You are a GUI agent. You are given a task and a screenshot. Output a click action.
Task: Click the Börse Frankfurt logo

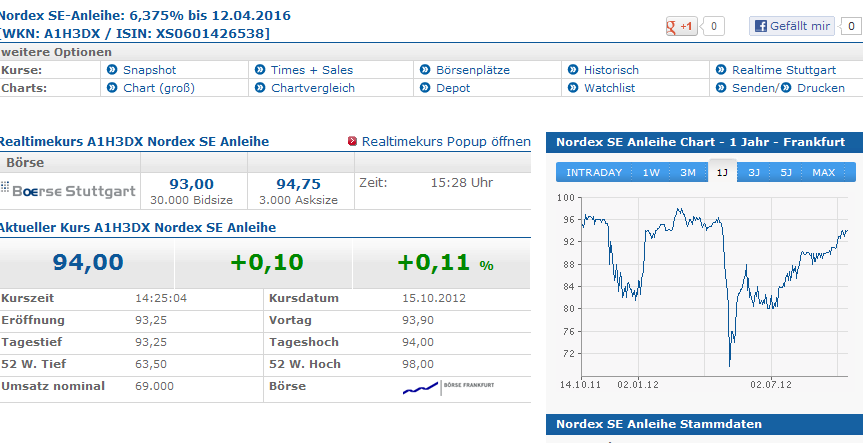coord(449,387)
